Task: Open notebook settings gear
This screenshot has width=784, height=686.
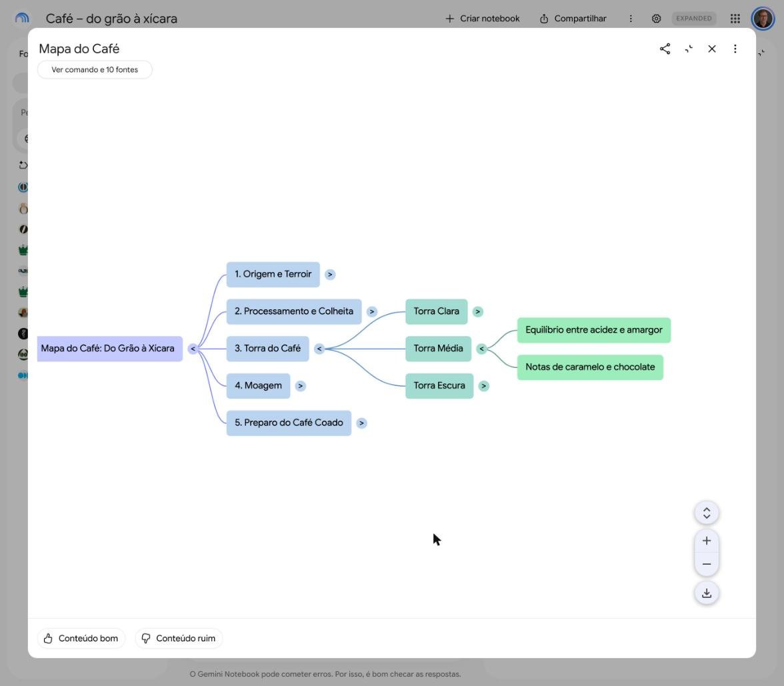Action: 657,19
